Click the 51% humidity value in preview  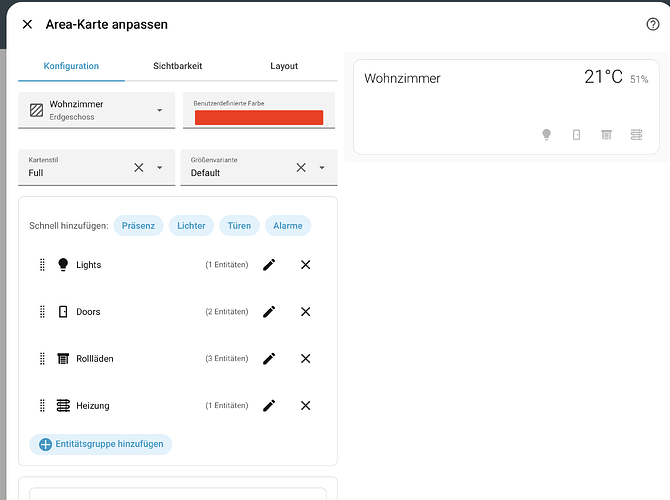[639, 79]
